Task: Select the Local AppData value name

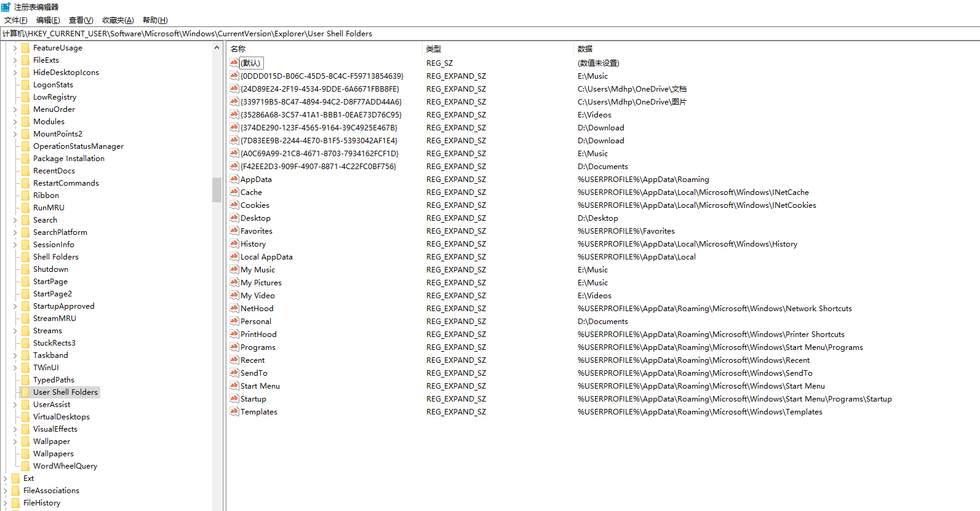Action: point(266,256)
